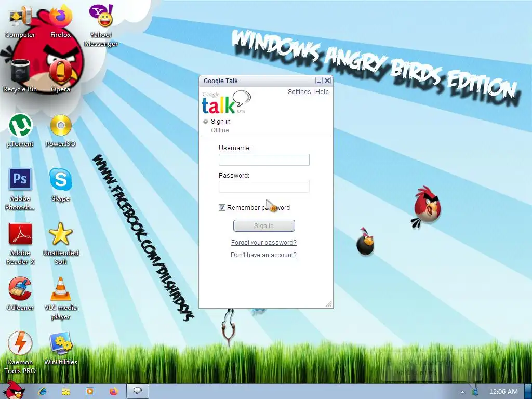Click the 12:06 AM taskbar clock

click(x=503, y=392)
